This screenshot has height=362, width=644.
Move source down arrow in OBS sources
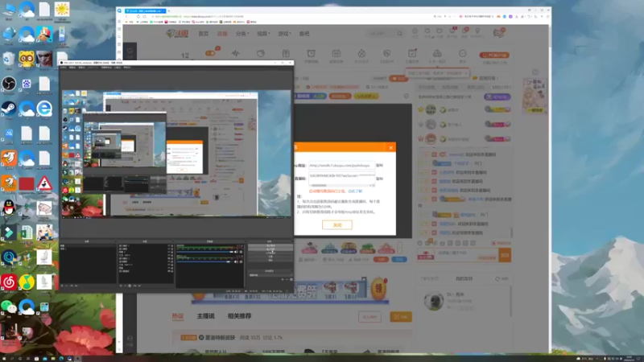click(139, 286)
